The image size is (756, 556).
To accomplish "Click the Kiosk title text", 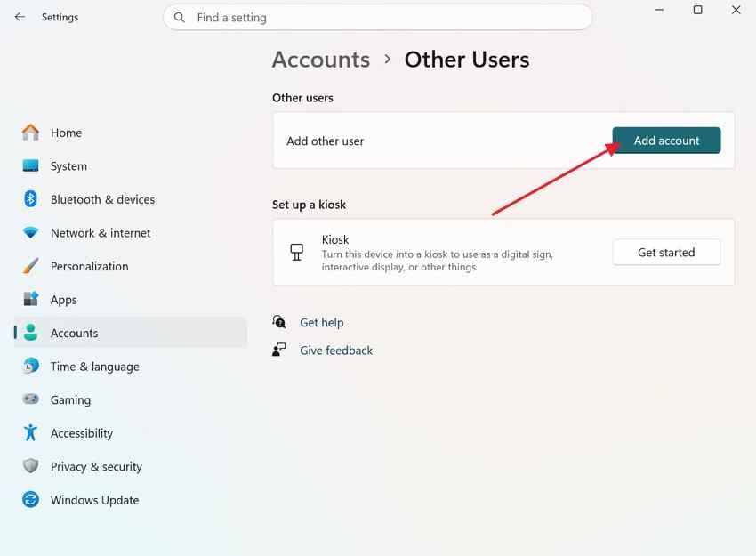I will pos(335,239).
